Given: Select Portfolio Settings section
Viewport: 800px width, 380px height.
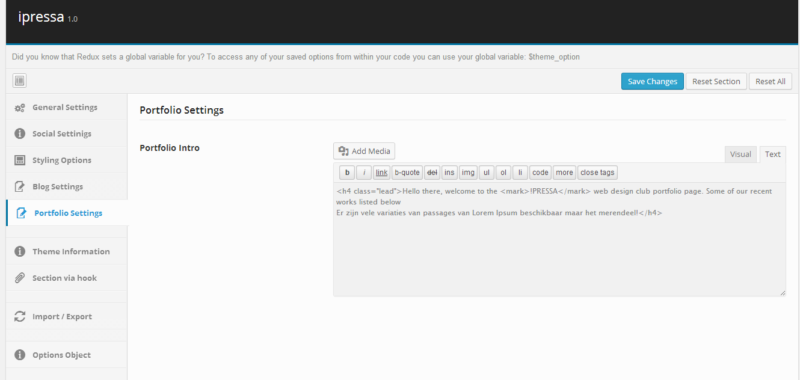Looking at the screenshot, I should pyautogui.click(x=67, y=213).
